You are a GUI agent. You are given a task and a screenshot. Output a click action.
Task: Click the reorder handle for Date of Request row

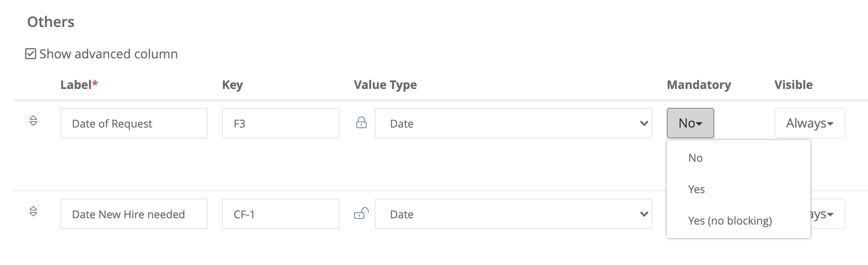34,121
